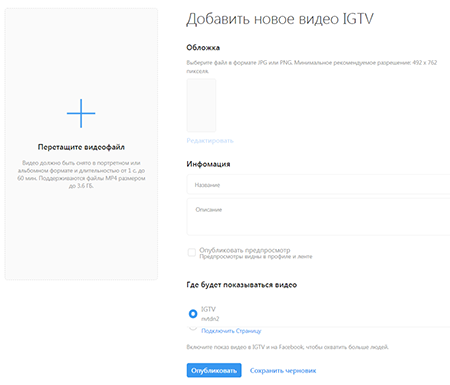This screenshot has height=385, width=450.
Task: Click the cover image placeholder thumbnail
Action: pos(201,105)
